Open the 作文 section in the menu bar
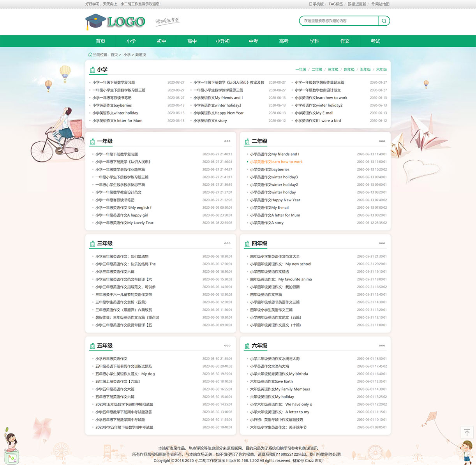 [344, 41]
